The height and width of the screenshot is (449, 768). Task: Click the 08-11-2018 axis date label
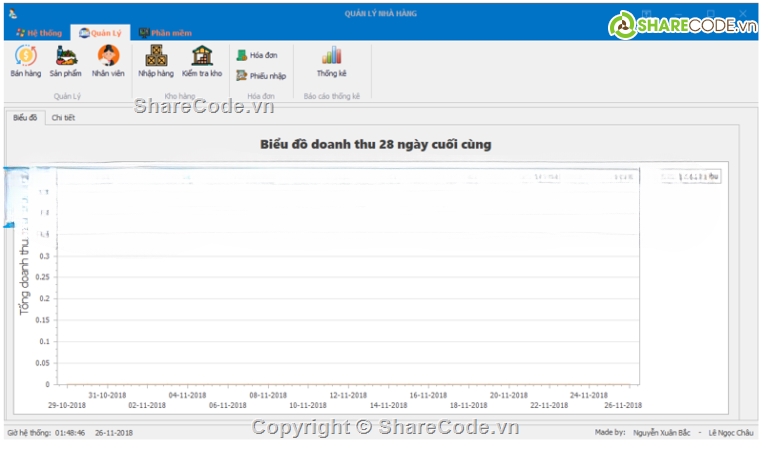268,395
